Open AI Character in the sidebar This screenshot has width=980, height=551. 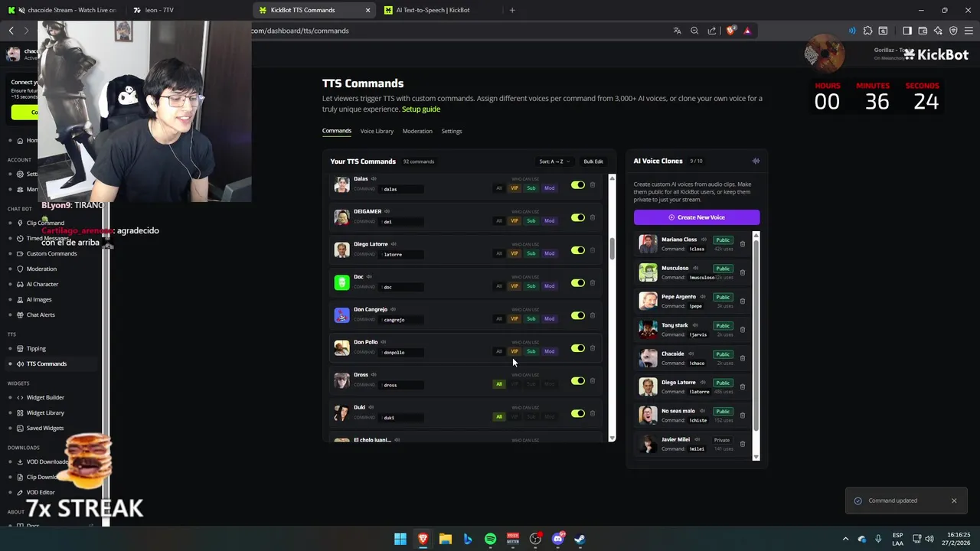click(x=42, y=284)
